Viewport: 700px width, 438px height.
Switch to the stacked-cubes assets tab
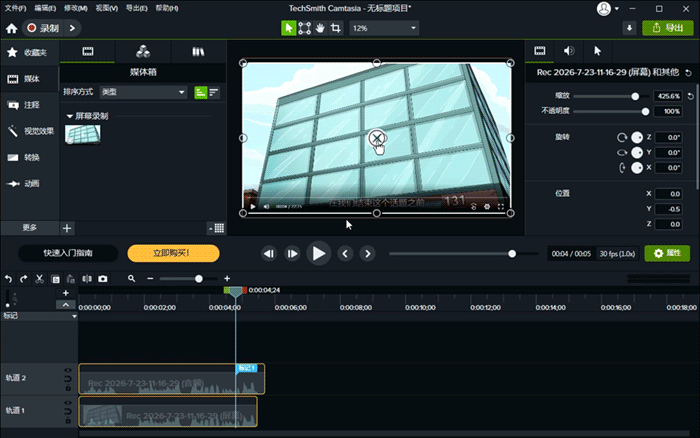click(x=143, y=52)
